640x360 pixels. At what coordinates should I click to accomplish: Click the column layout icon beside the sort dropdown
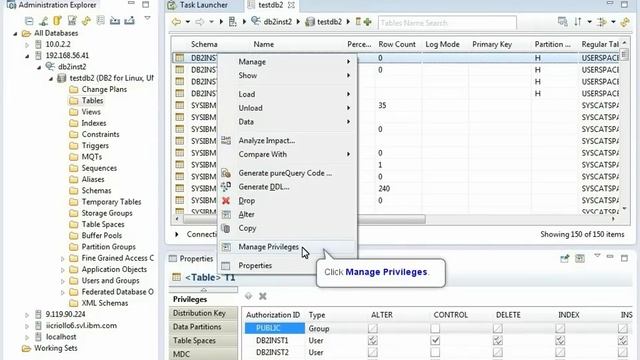(x=601, y=22)
